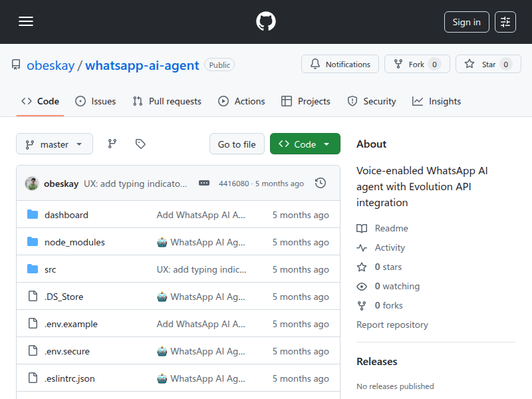
Task: Open the tags icon in the branch bar
Action: click(140, 143)
